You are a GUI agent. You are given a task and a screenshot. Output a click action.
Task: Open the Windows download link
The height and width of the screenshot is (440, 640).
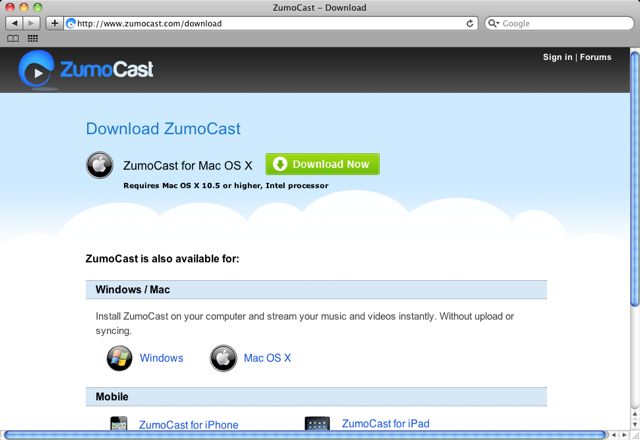[162, 358]
